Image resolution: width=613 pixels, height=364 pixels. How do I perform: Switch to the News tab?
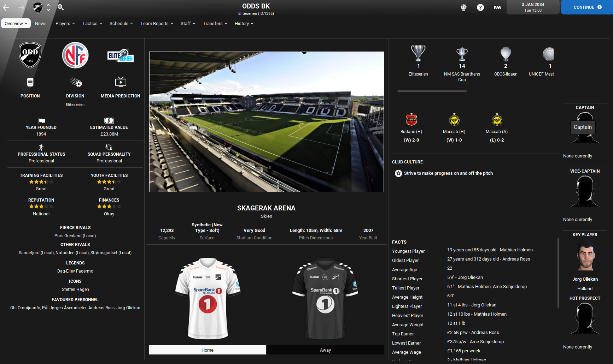tap(41, 23)
